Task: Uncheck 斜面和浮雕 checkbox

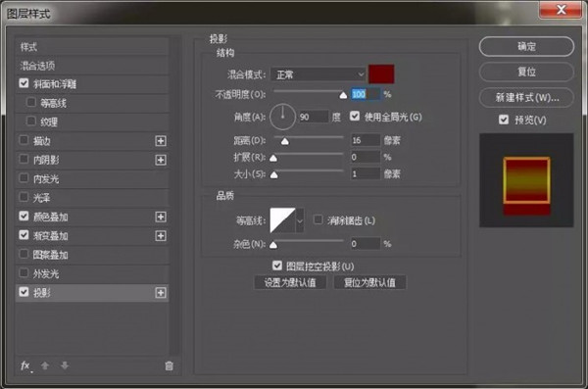Action: click(24, 83)
